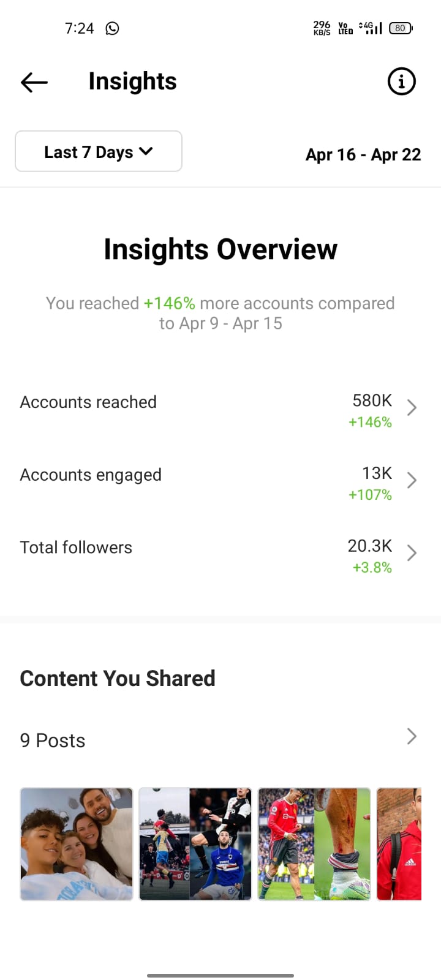
Task: Open the info circle icon
Action: point(402,81)
